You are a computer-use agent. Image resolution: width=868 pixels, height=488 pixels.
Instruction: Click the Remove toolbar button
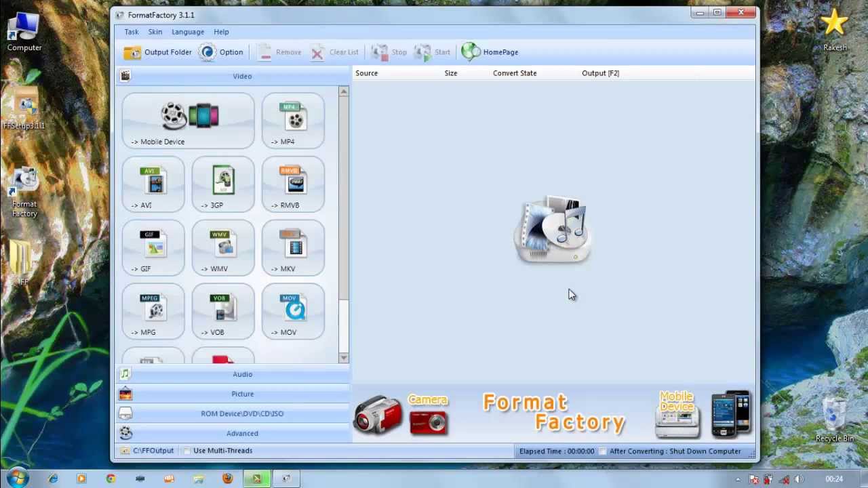(x=279, y=52)
